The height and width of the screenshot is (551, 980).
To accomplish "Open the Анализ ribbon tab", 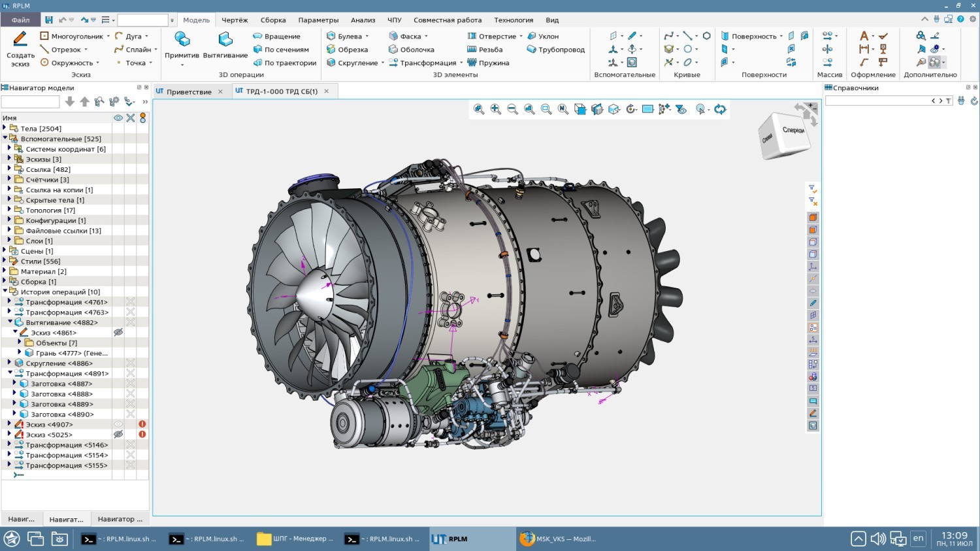I will click(363, 20).
